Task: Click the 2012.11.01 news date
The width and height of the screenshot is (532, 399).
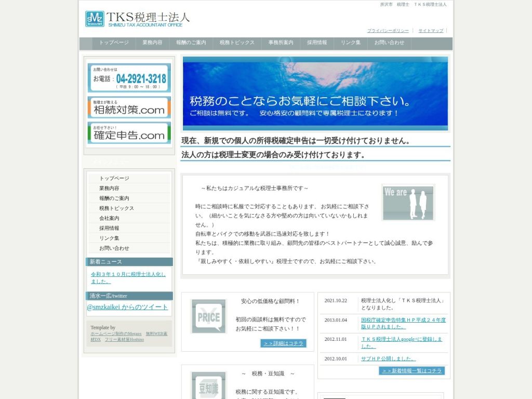Action: (336, 339)
